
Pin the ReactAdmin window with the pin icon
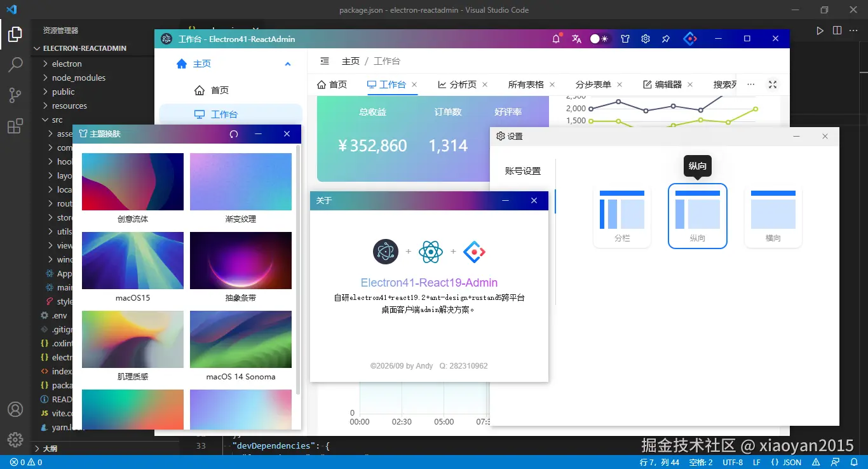pyautogui.click(x=666, y=39)
